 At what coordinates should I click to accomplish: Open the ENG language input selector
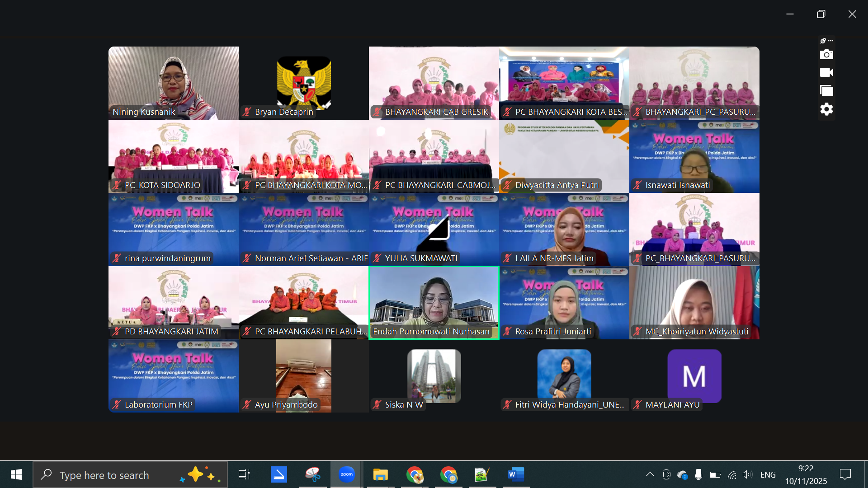click(768, 474)
